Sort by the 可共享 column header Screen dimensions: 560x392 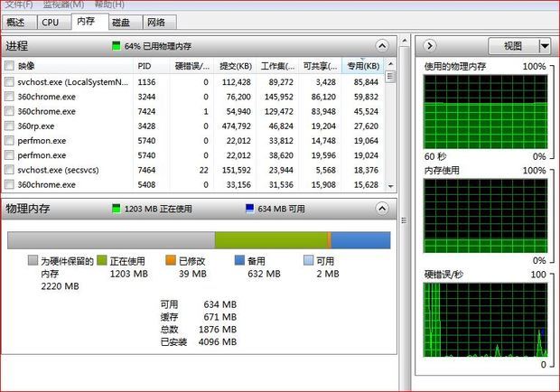[x=320, y=66]
